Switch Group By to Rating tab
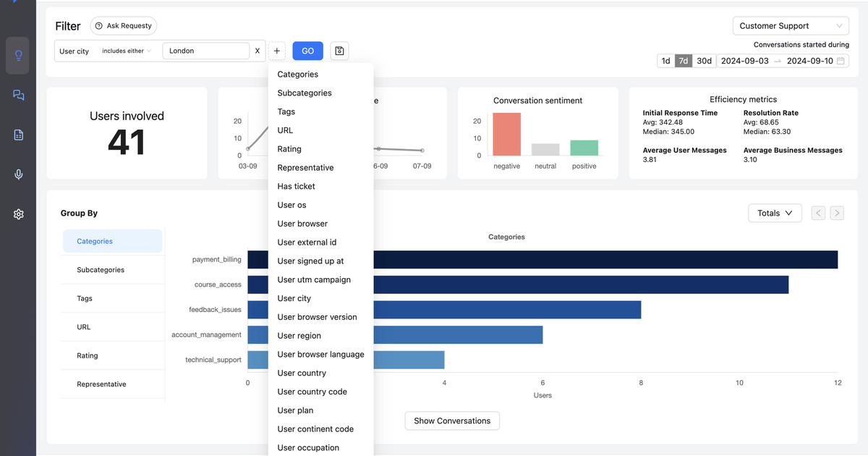 pyautogui.click(x=113, y=355)
